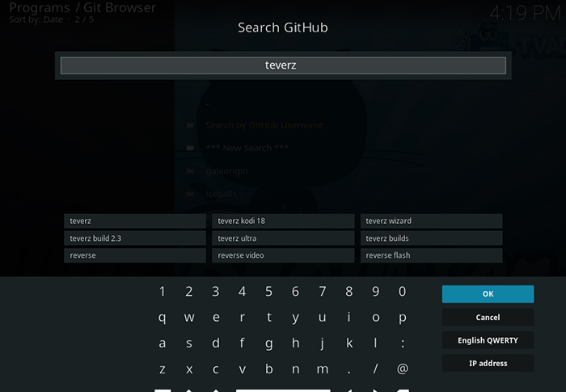This screenshot has width=566, height=392.
Task: Tap the 9 key
Action: (x=376, y=291)
